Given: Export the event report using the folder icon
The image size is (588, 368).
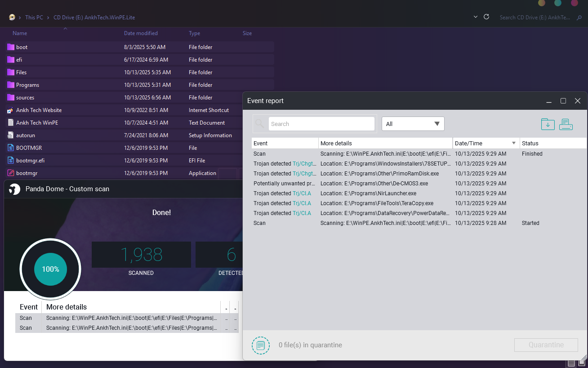Looking at the screenshot, I should (x=548, y=124).
